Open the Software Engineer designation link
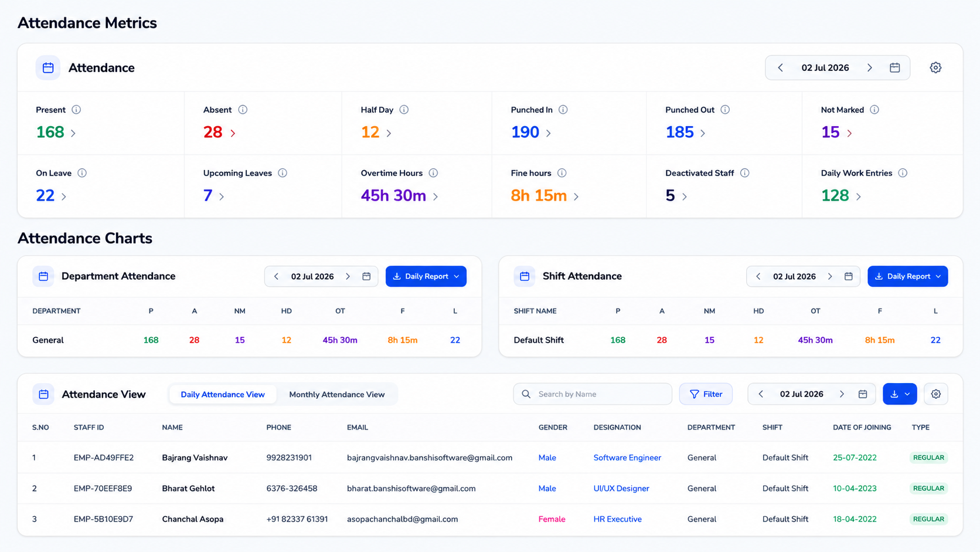The image size is (980, 552). click(627, 458)
